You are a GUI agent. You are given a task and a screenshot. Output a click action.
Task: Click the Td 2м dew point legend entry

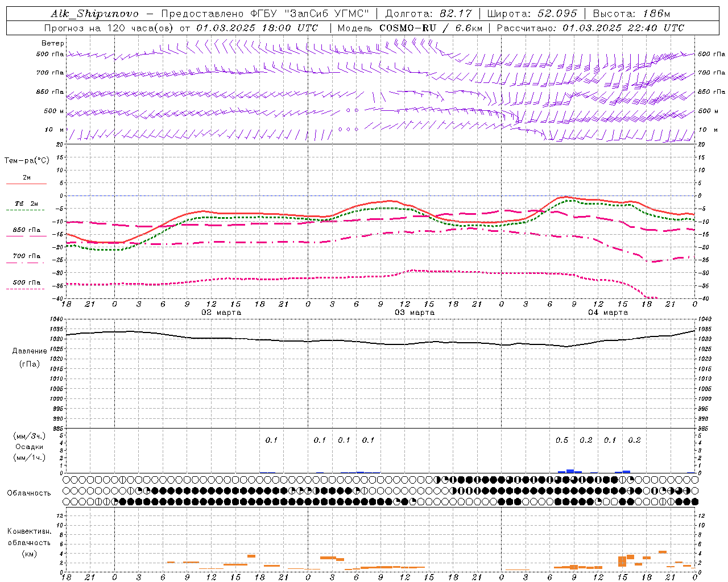27,203
